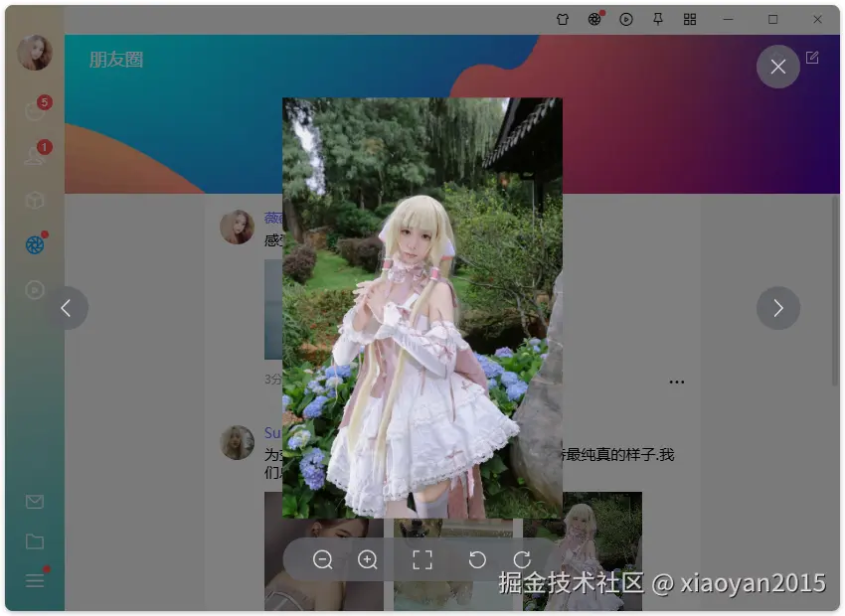The height and width of the screenshot is (616, 845).
Task: Zoom in the previewed photo
Action: (368, 559)
